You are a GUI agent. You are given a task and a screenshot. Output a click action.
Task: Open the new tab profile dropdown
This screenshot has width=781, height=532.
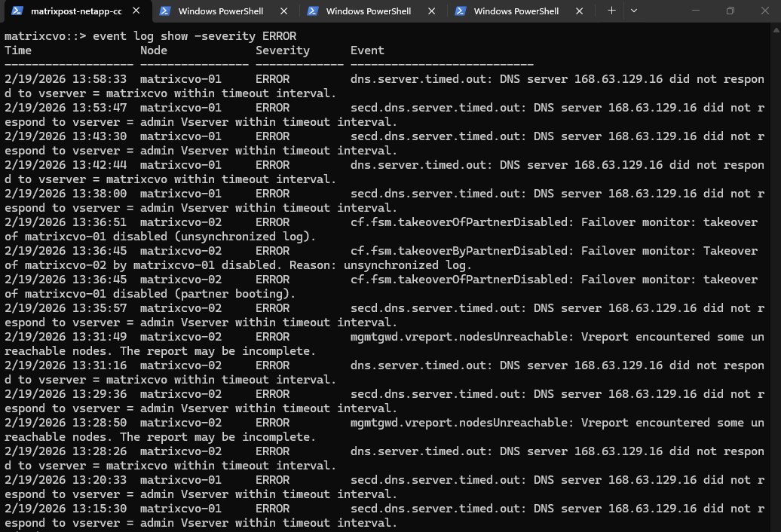coord(634,11)
